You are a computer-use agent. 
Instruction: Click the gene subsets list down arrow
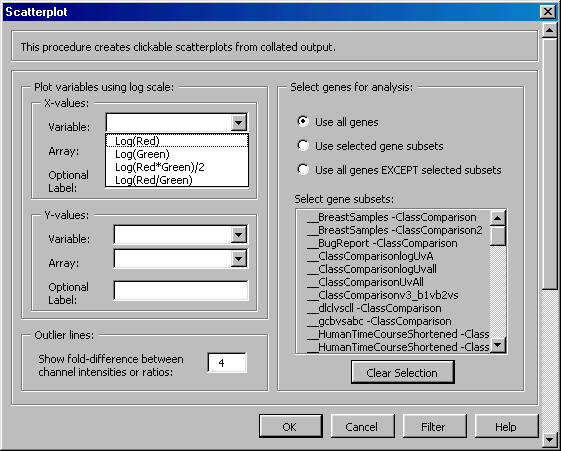pyautogui.click(x=498, y=345)
